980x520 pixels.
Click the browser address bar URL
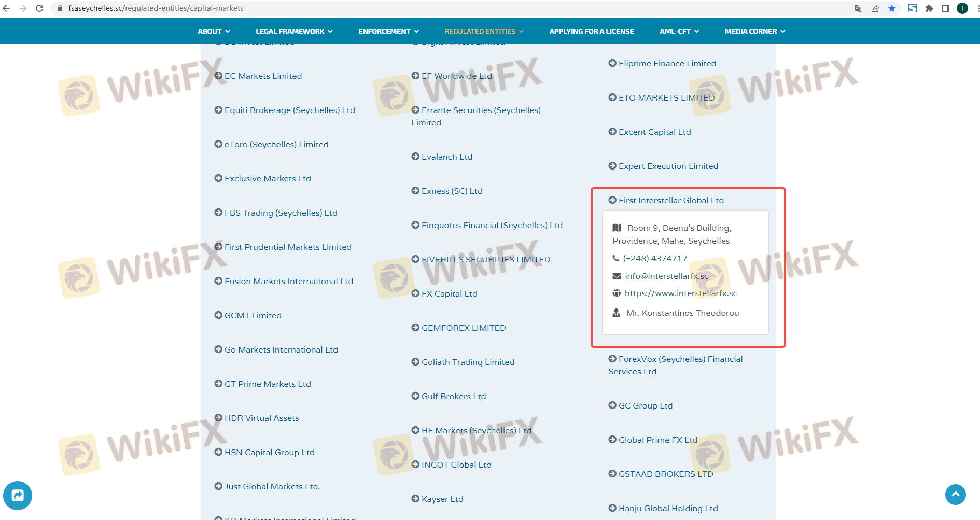click(x=156, y=8)
